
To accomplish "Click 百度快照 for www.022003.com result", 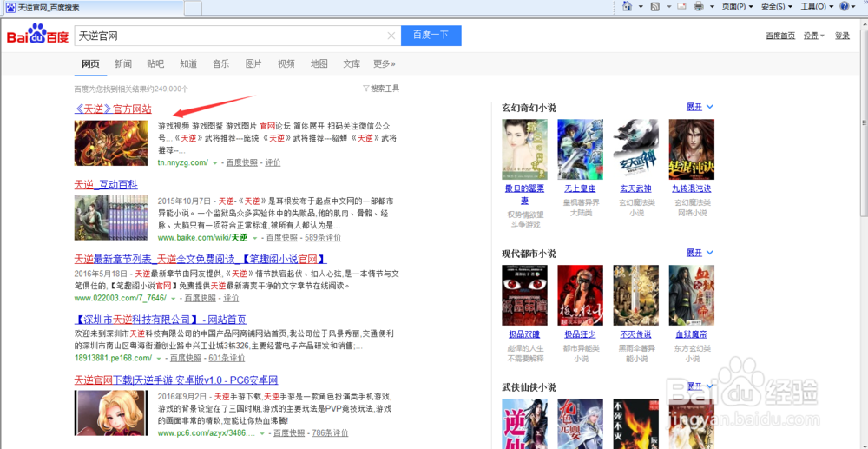I will 200,298.
